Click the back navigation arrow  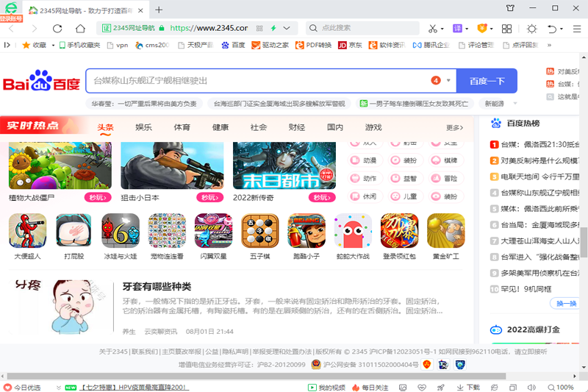tap(11, 29)
